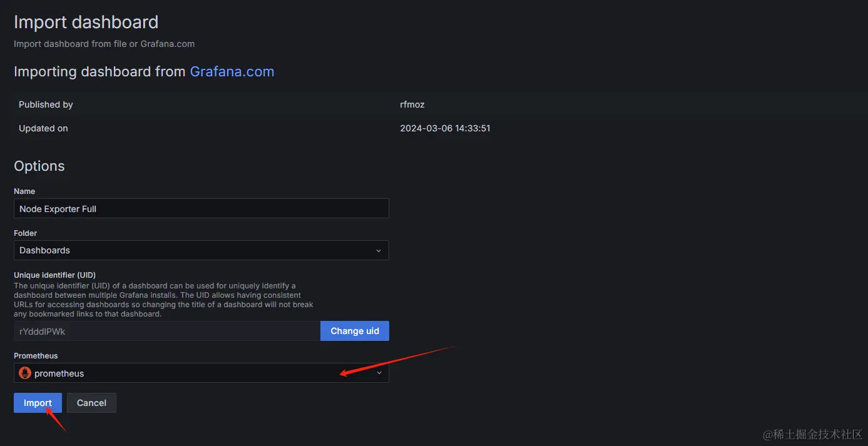The image size is (868, 446).
Task: Click the Prometheus flame icon
Action: [25, 373]
